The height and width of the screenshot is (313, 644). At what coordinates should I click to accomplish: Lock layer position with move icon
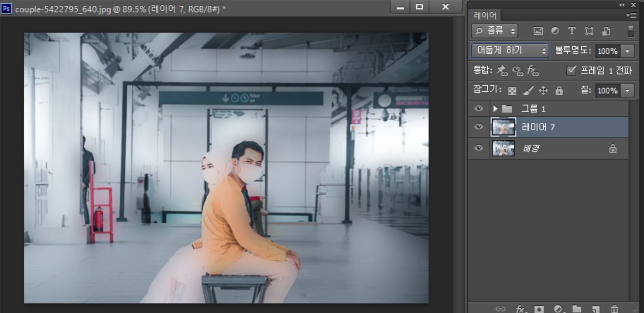click(x=543, y=91)
